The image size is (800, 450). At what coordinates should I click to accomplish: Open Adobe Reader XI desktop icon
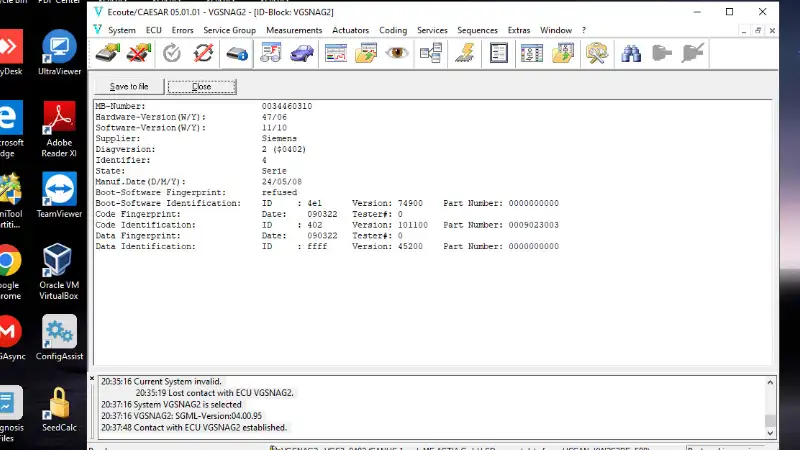[59, 129]
